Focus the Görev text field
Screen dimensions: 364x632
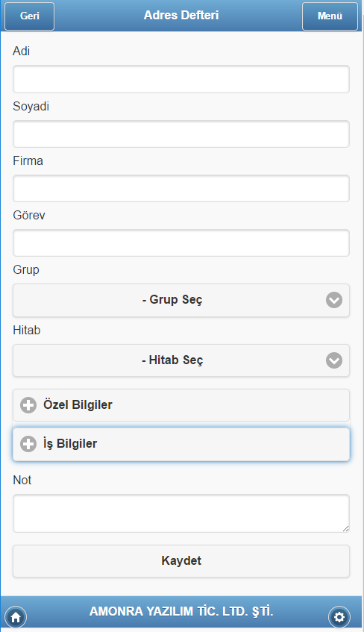[x=181, y=243]
